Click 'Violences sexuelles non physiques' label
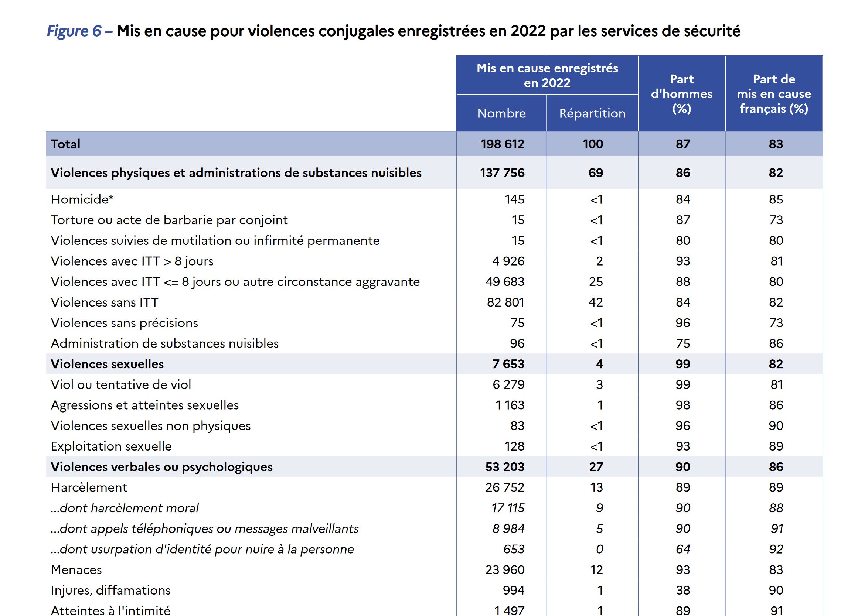The height and width of the screenshot is (616, 858). (151, 426)
